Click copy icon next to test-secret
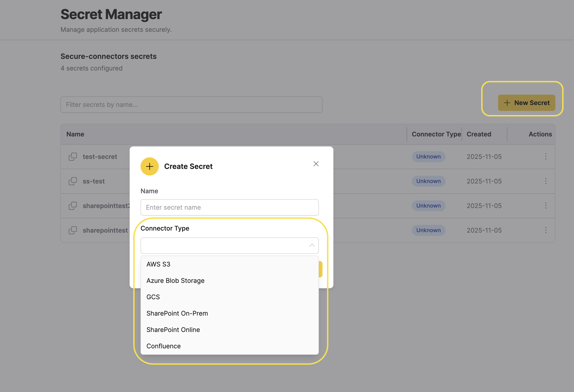This screenshot has height=392, width=574. click(73, 157)
